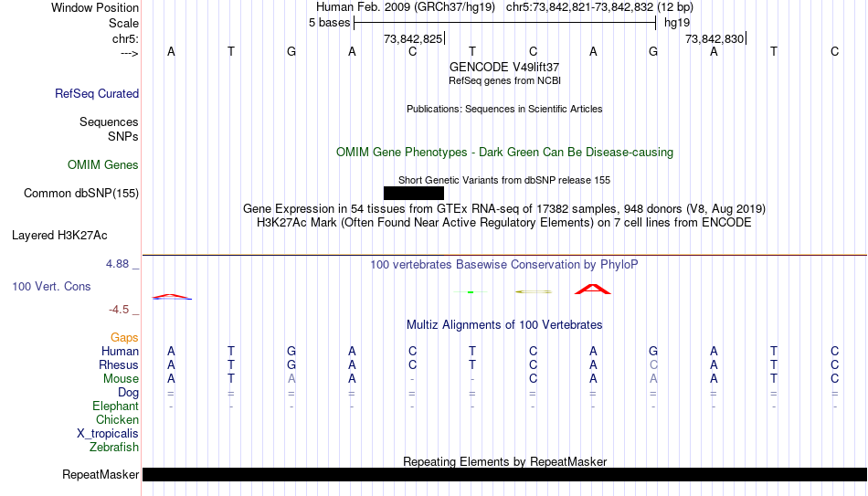
Task: Click Repeating Elements by RepeatMasker title
Action: tap(504, 461)
